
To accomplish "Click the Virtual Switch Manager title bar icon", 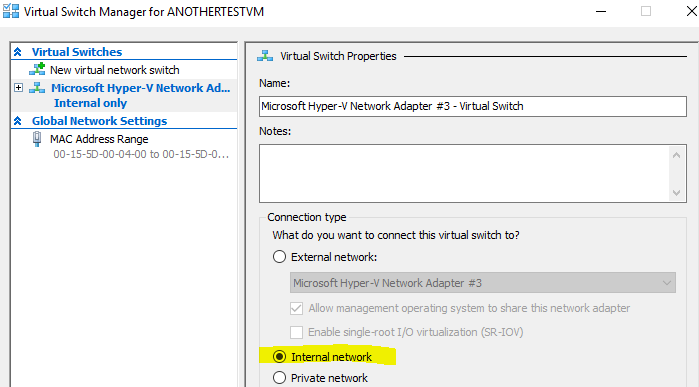I will pyautogui.click(x=11, y=11).
